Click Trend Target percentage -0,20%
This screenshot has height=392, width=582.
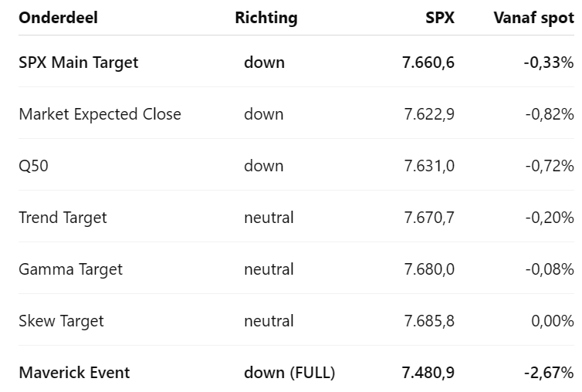click(x=550, y=218)
